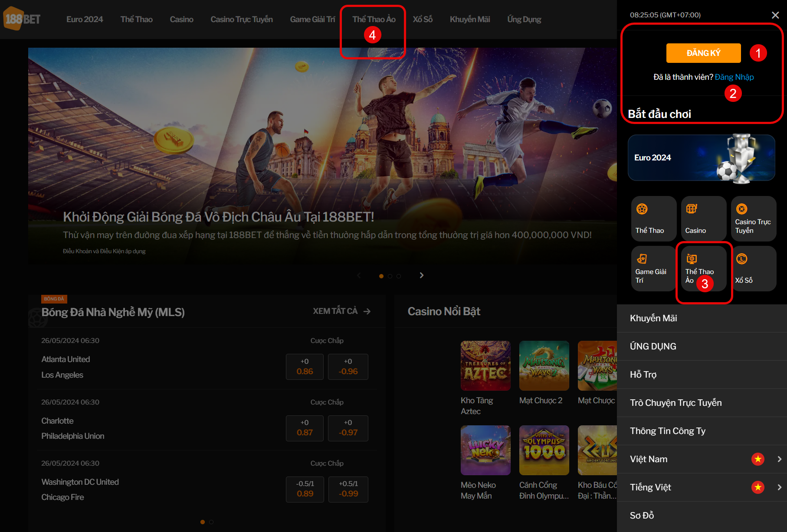Open Game Giải Trí tile in side panel
The image size is (787, 532).
coord(654,268)
